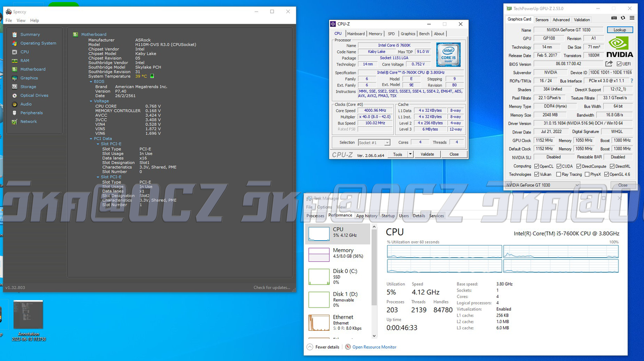Switch to the SPD tab in CPU-Z
The image size is (644, 361).
[x=391, y=34]
